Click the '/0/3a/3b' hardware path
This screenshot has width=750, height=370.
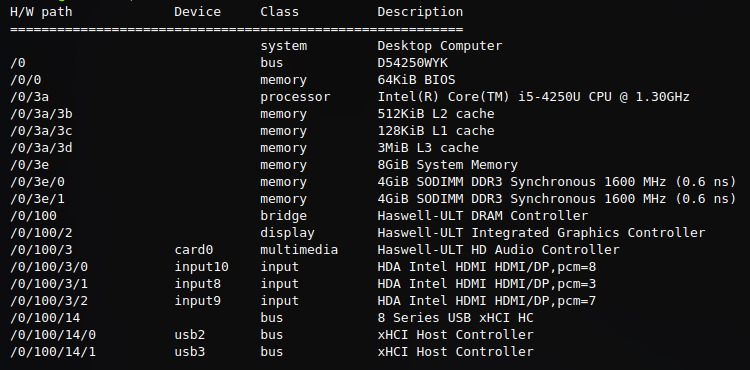pyautogui.click(x=41, y=114)
